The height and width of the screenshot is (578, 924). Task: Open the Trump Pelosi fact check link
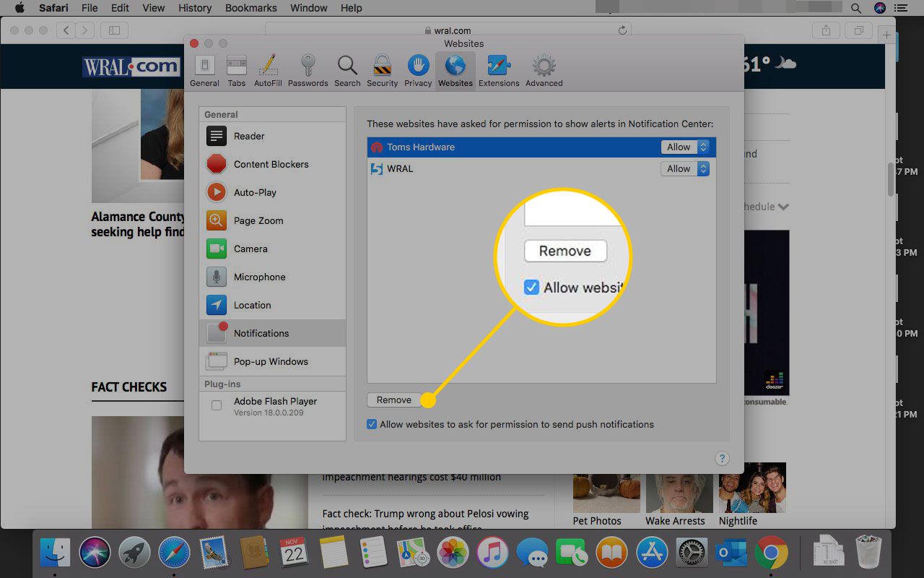pos(426,520)
